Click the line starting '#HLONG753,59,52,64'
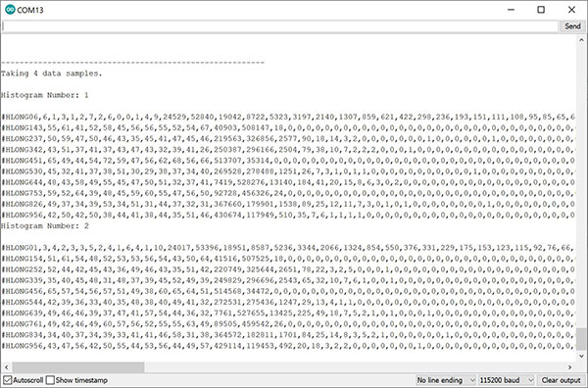The width and height of the screenshot is (588, 388). coord(288,193)
